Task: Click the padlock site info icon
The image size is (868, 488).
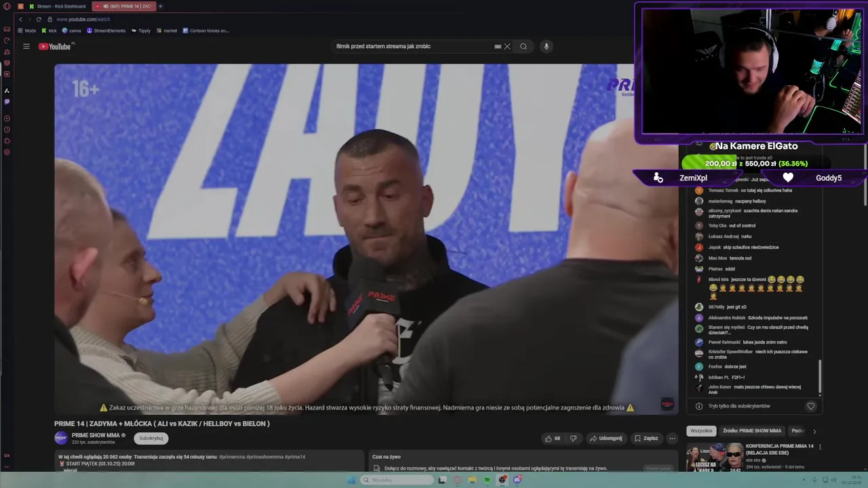Action: point(50,19)
